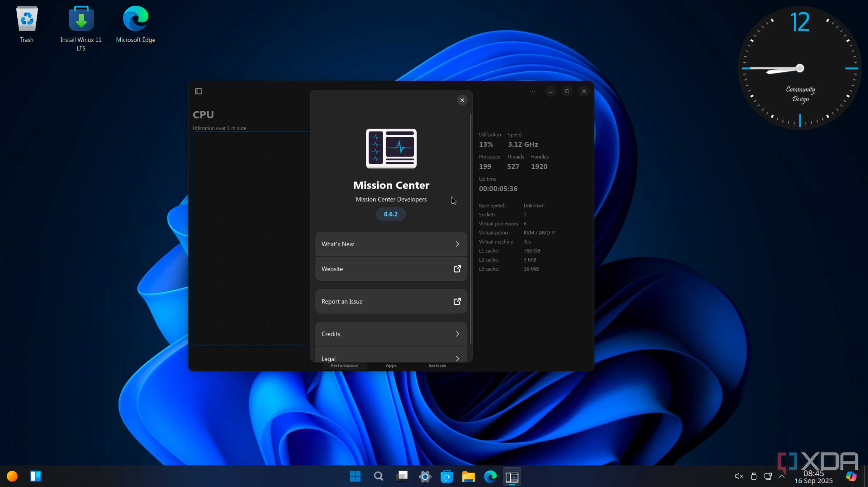Click the CPU heading

[x=203, y=115]
